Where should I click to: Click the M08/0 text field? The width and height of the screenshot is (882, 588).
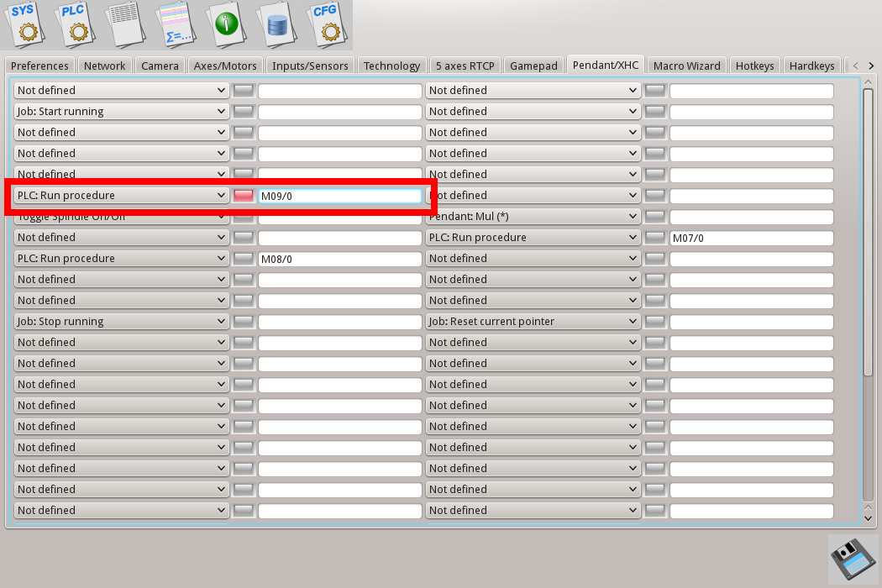click(339, 259)
